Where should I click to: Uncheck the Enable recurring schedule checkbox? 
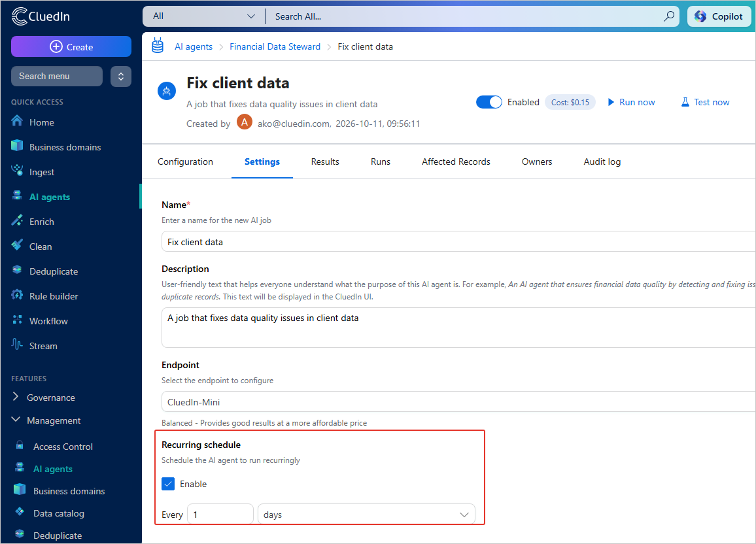[x=168, y=484]
